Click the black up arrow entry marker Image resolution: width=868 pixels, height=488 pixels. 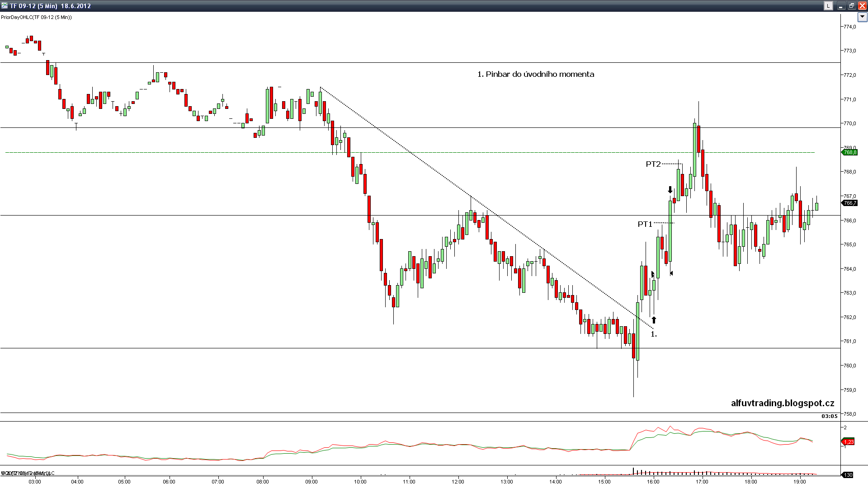pos(654,320)
